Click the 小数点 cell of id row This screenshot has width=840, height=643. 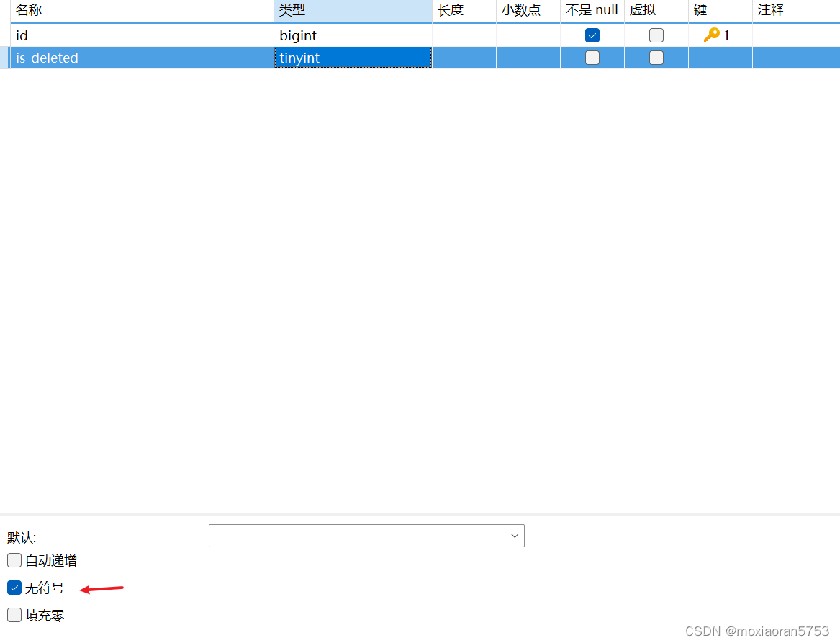click(528, 35)
